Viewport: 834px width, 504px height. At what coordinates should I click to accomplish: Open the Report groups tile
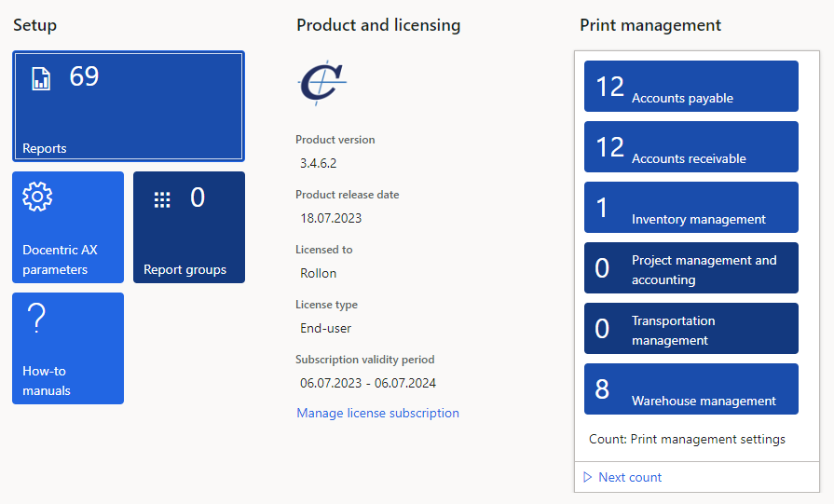[189, 227]
